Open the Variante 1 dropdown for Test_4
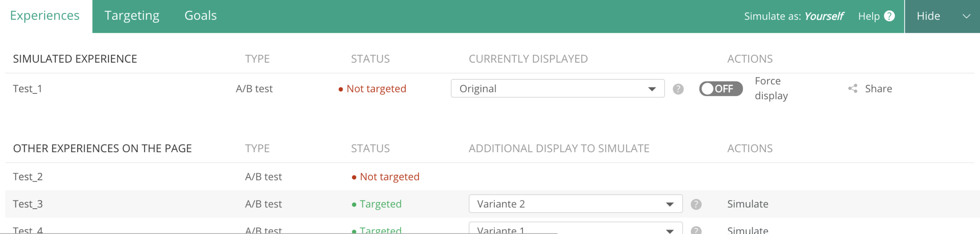 (x=575, y=228)
